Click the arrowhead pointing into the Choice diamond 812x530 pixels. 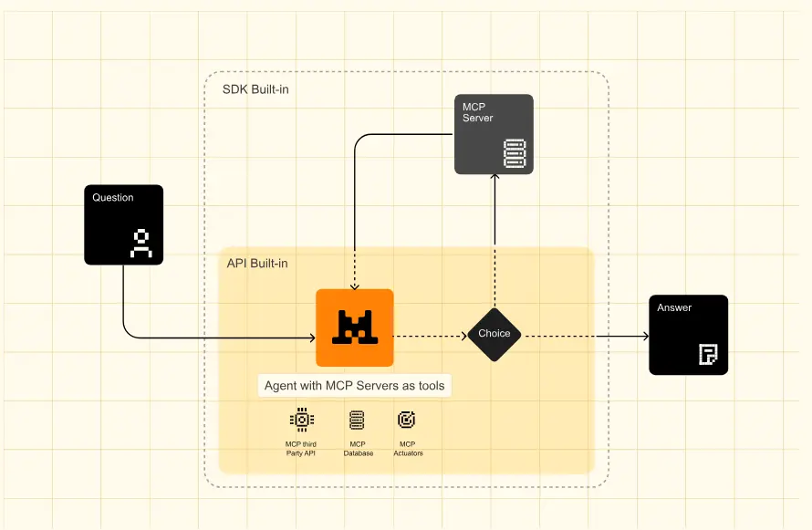463,335
